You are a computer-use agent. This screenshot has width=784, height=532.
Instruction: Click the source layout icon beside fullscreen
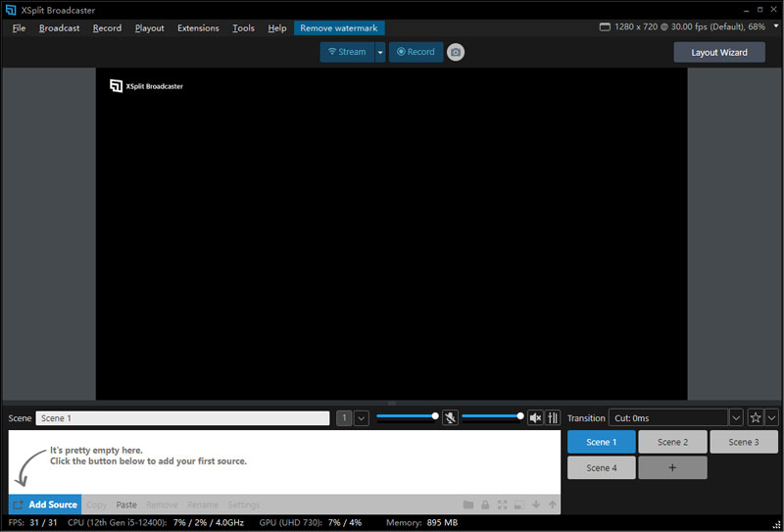tap(519, 505)
